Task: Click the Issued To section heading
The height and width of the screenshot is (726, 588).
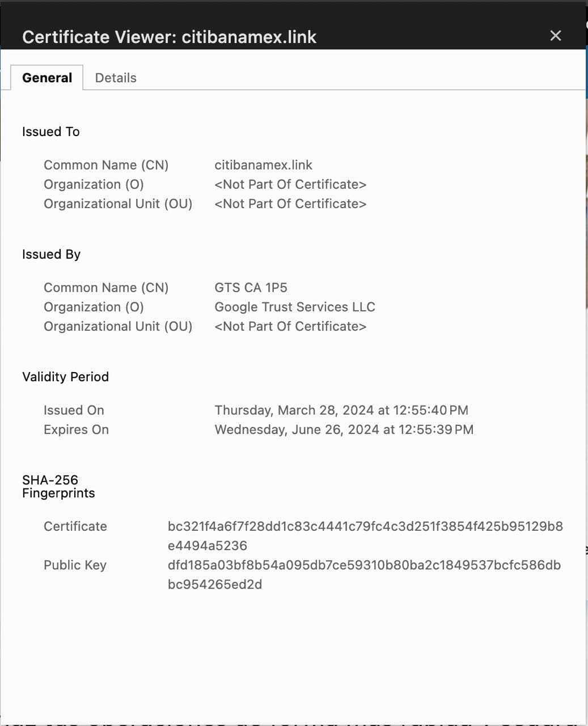Action: click(x=51, y=132)
